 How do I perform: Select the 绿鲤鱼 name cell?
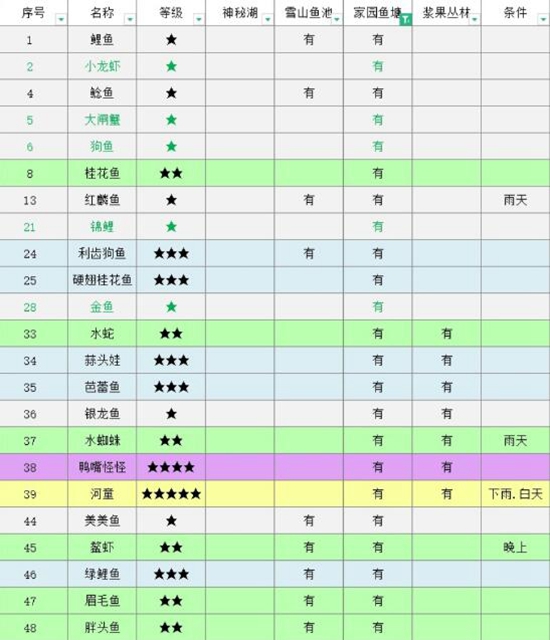[102, 574]
